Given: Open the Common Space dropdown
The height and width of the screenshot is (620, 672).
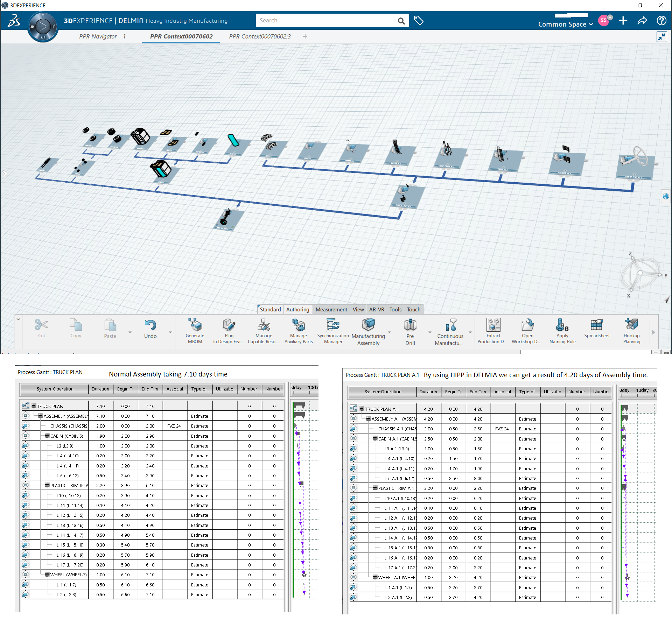Looking at the screenshot, I should (x=565, y=24).
